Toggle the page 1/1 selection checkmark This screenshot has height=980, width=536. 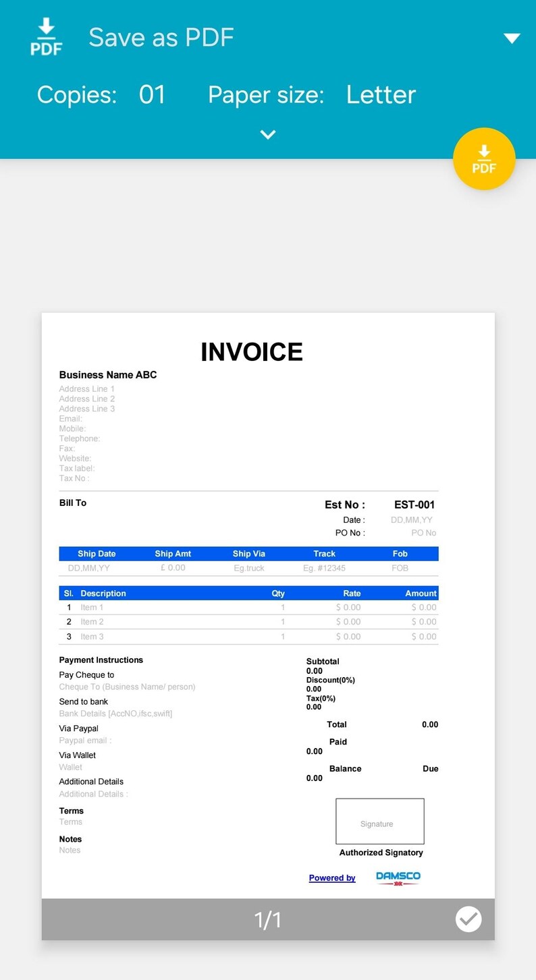(468, 919)
